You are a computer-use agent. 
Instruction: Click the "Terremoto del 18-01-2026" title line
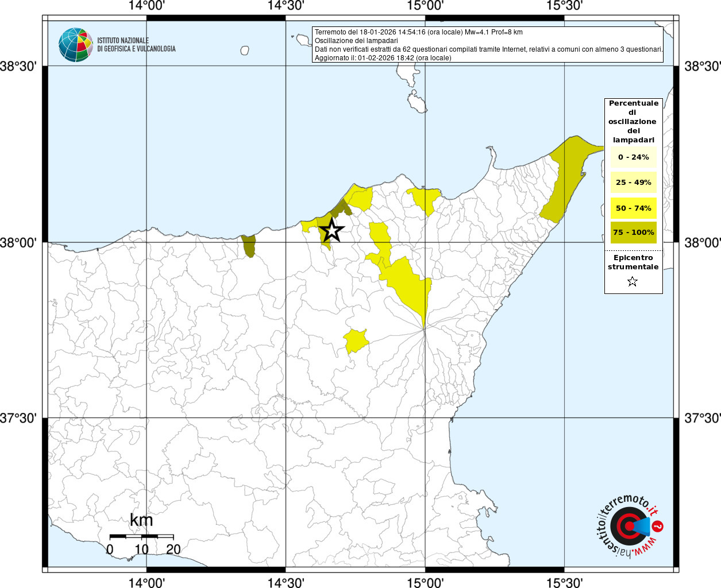418,32
